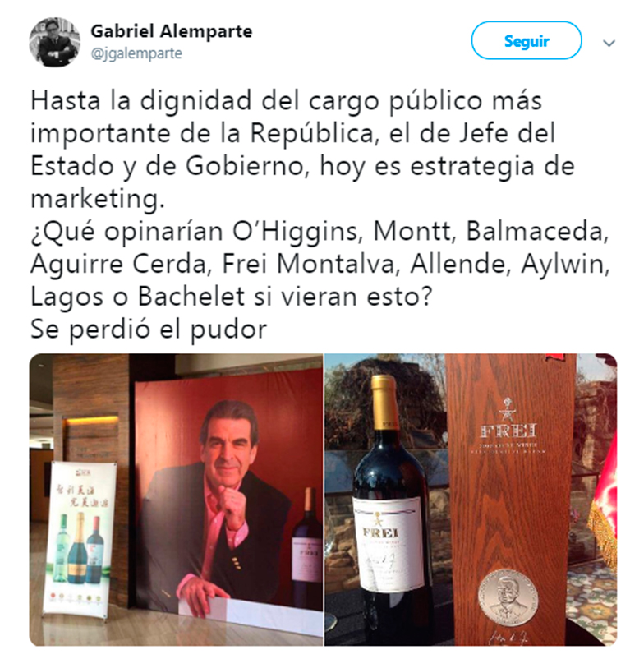Click the silver medallion on the wooden box
644x659 pixels.
tap(508, 598)
